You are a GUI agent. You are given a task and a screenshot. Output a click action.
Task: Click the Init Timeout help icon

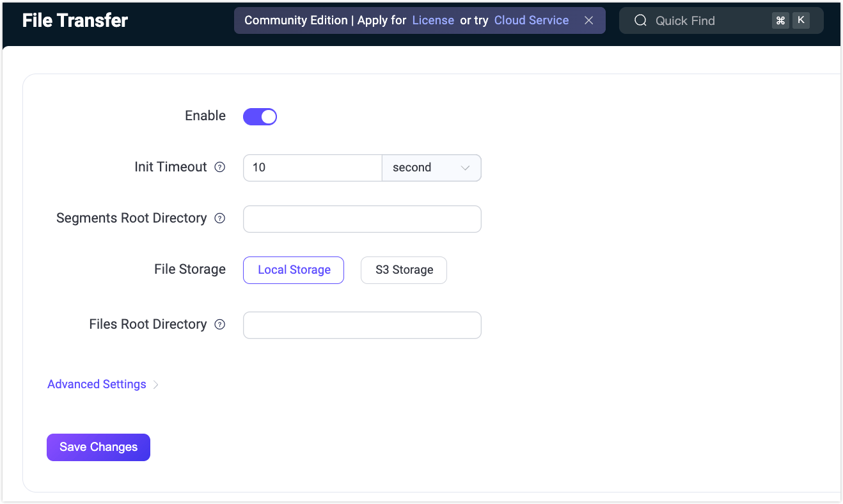pyautogui.click(x=219, y=166)
